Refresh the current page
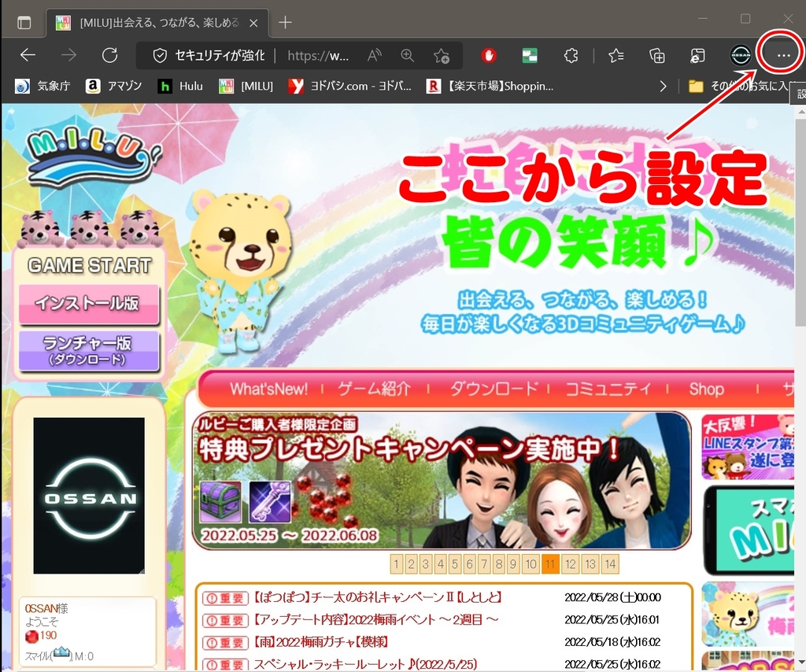 coord(110,55)
